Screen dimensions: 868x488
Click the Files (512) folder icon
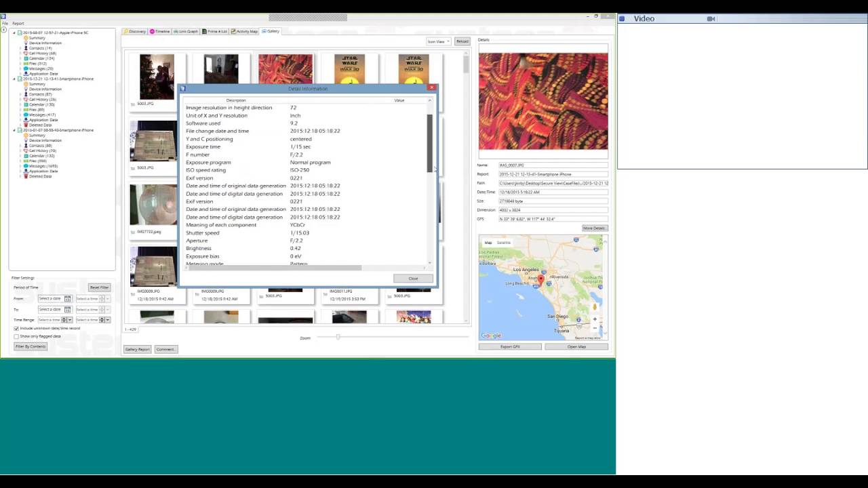(x=26, y=64)
